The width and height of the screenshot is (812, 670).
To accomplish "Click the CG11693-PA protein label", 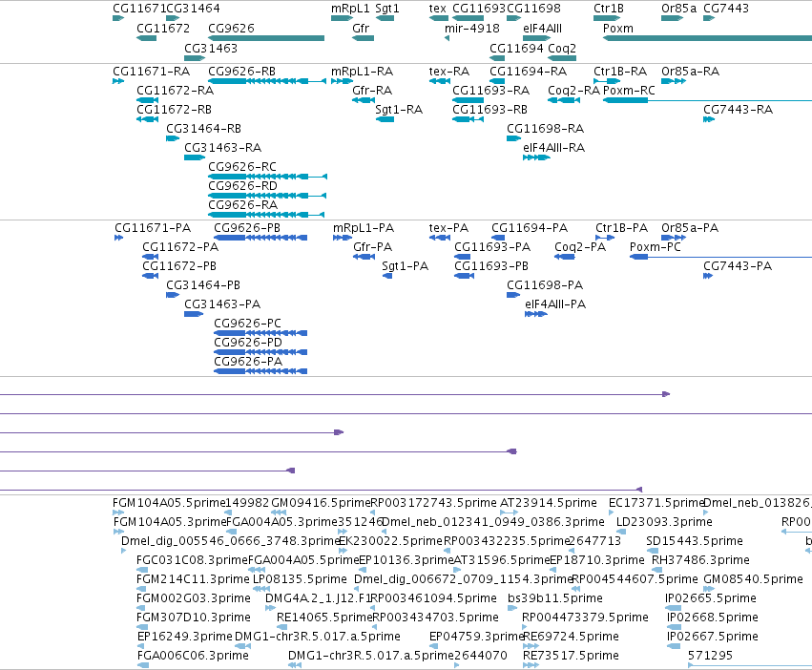I will tap(492, 247).
